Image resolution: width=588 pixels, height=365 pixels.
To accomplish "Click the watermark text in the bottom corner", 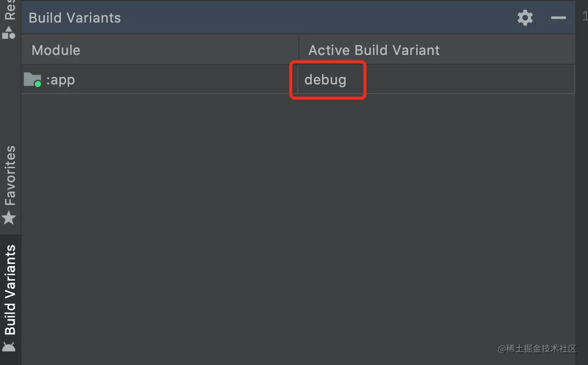I will pyautogui.click(x=537, y=349).
